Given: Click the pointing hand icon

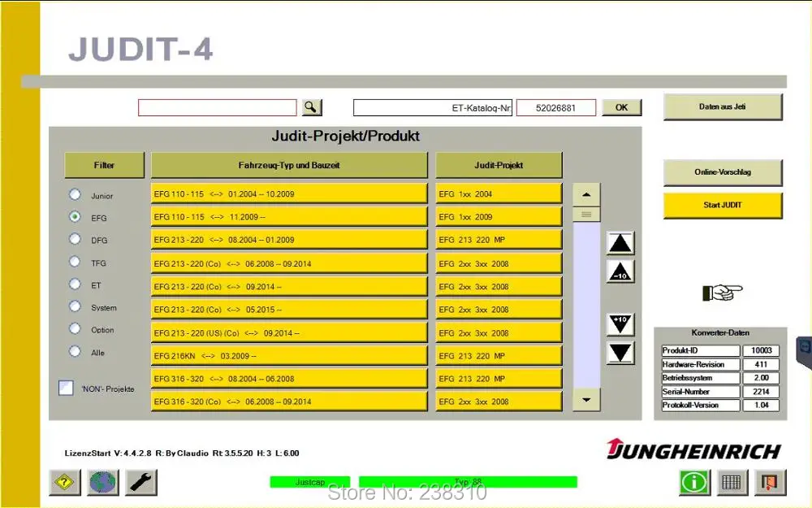Looking at the screenshot, I should click(723, 293).
